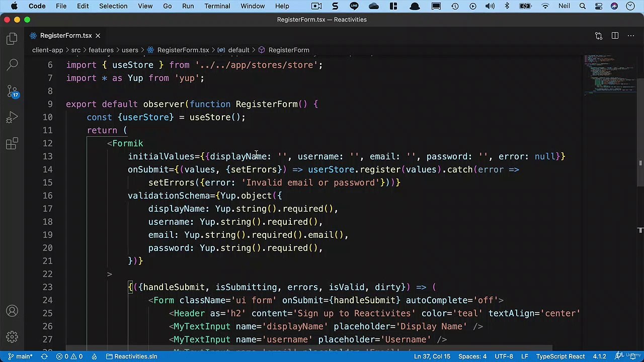
Task: Change file encoding via UTF-8
Action: point(504,356)
